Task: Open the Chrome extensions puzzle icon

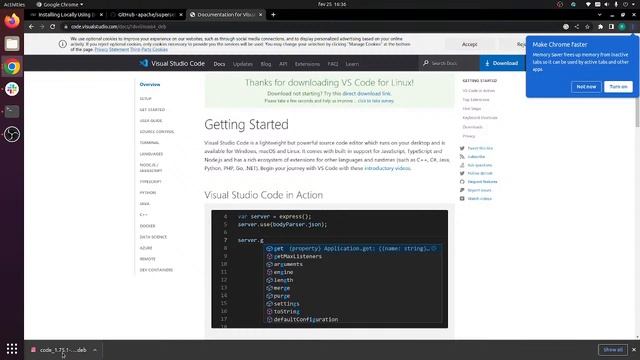Action: pyautogui.click(x=600, y=27)
